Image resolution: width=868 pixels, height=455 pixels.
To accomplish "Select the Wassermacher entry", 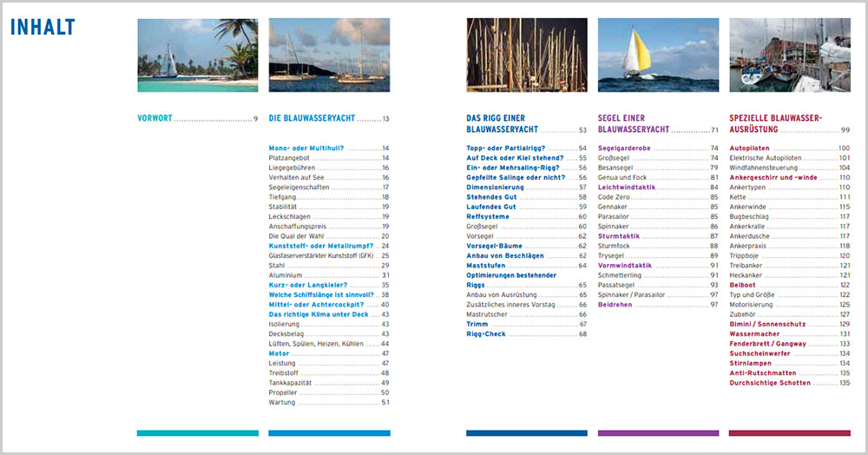I will [757, 333].
